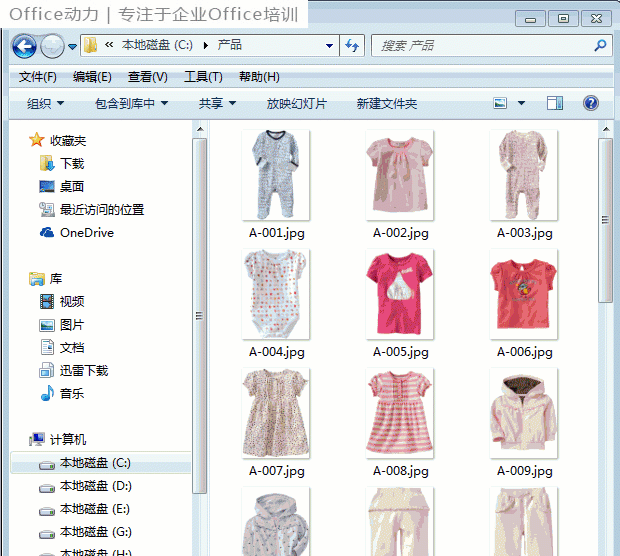This screenshot has height=556, width=620.
Task: Select the A-009.jpg thumbnail
Action: click(524, 413)
